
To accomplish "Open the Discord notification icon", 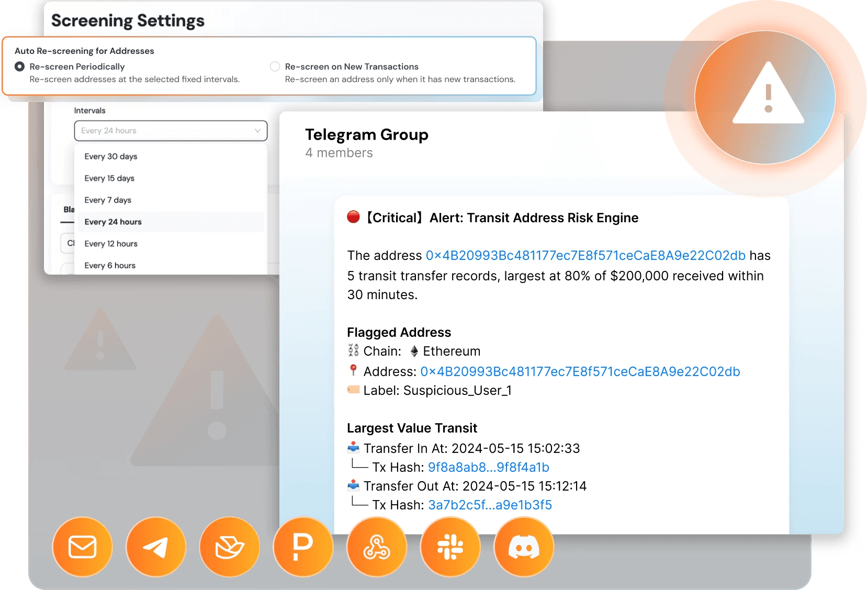I will coord(523,546).
